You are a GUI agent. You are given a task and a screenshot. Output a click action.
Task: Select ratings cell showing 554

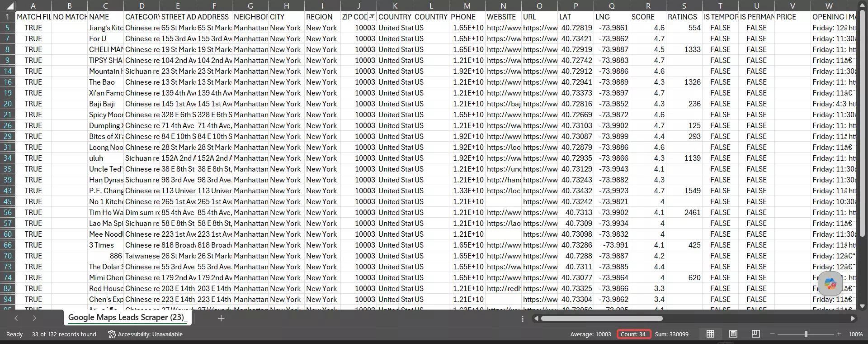click(684, 28)
